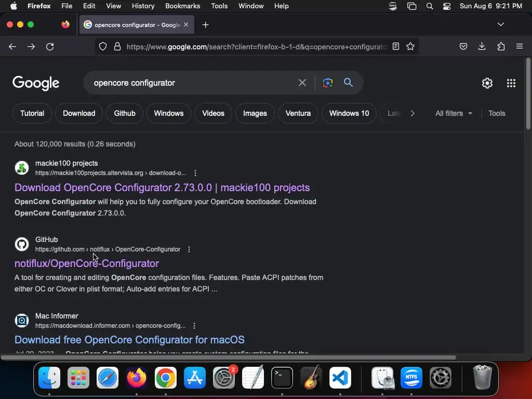Viewport: 532px width, 399px height.
Task: Go to the Google homepage logo
Action: [36, 83]
